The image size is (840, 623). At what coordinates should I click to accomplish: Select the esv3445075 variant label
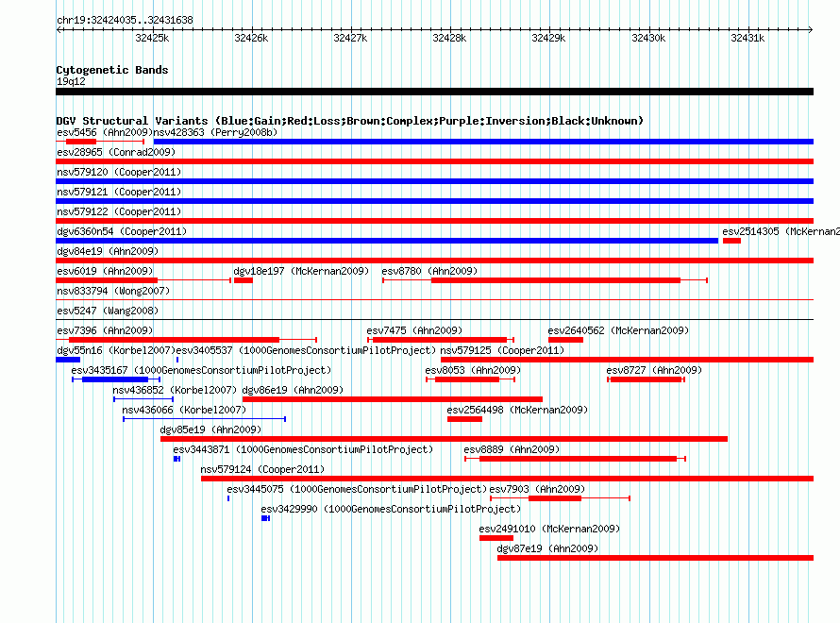coord(357,489)
